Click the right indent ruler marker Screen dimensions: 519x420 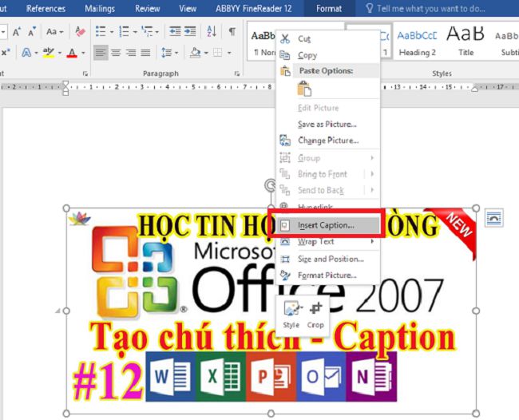click(474, 89)
